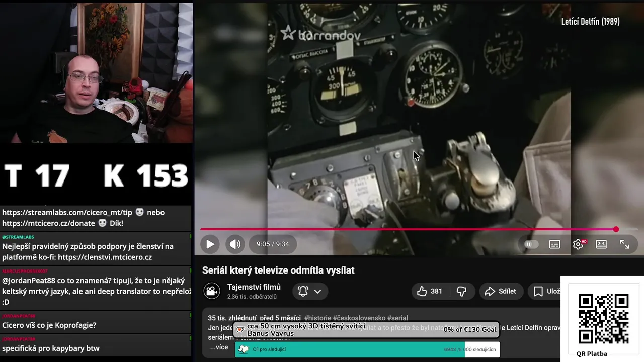Click the #historie hashtag
644x362 pixels.
point(317,318)
